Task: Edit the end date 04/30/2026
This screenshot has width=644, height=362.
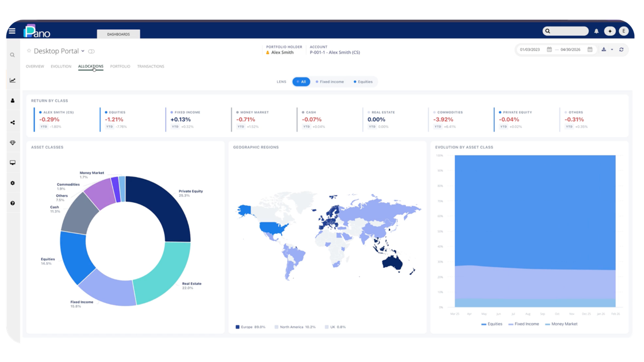Action: tap(570, 49)
